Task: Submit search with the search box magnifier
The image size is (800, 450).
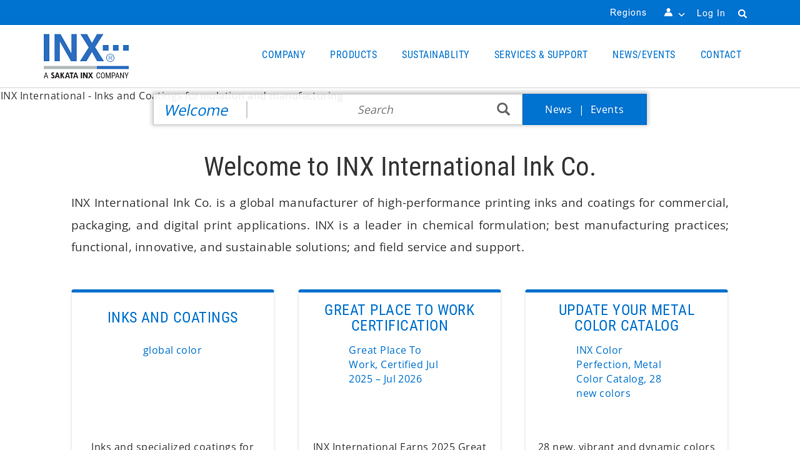Action: pos(503,109)
